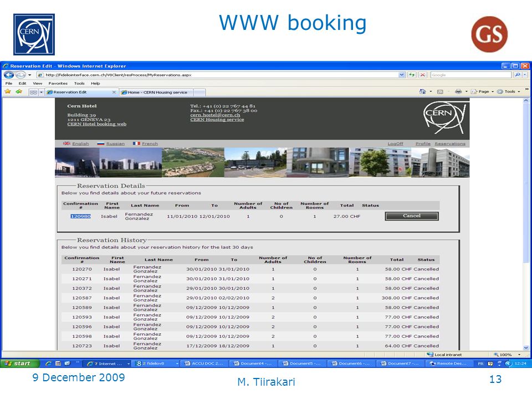This screenshot has width=532, height=399.
Task: Launch Internet Explorer from Quick Launch
Action: (48, 364)
